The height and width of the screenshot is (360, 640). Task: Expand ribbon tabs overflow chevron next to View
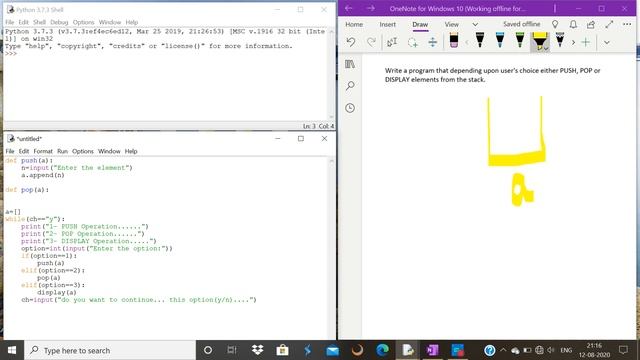475,24
